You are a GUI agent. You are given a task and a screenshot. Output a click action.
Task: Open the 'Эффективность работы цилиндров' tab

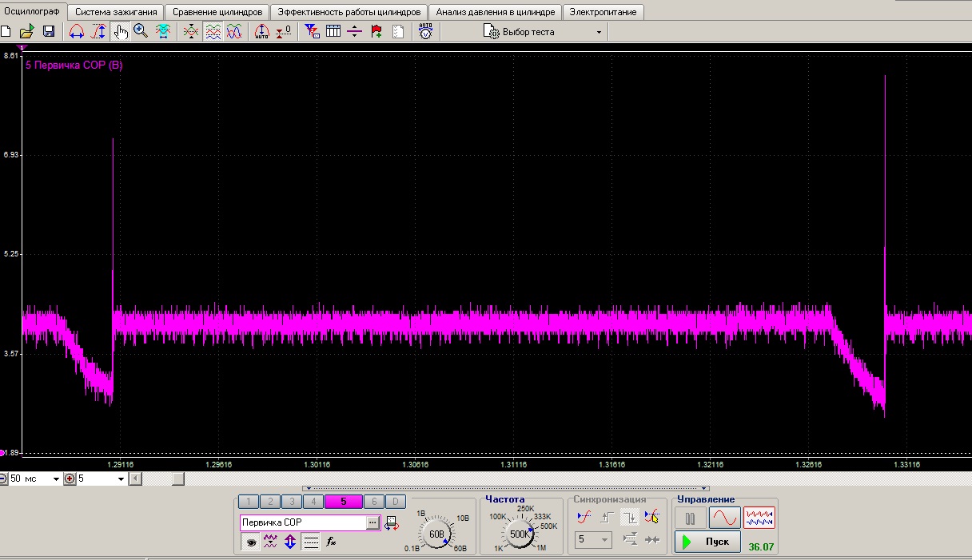[x=349, y=12]
